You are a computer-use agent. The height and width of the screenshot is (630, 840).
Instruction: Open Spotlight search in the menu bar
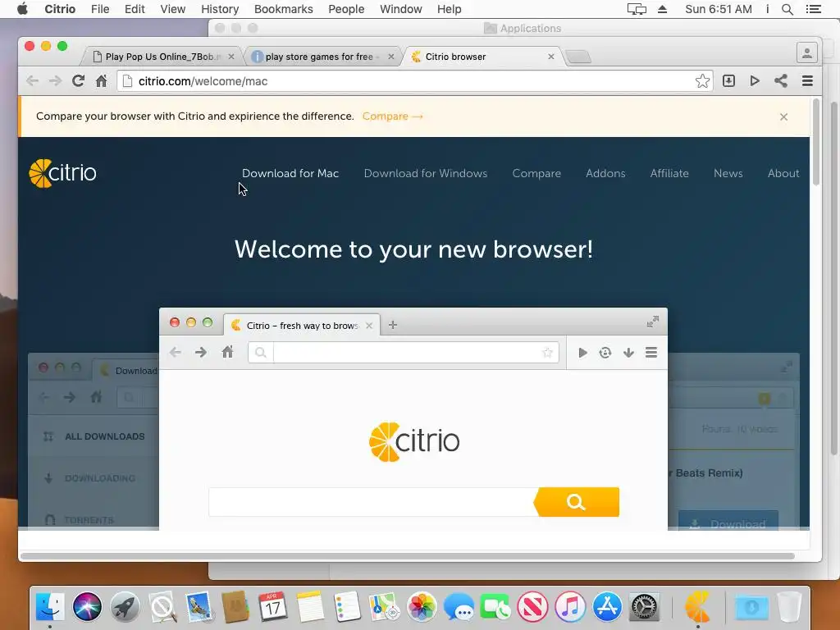point(787,9)
